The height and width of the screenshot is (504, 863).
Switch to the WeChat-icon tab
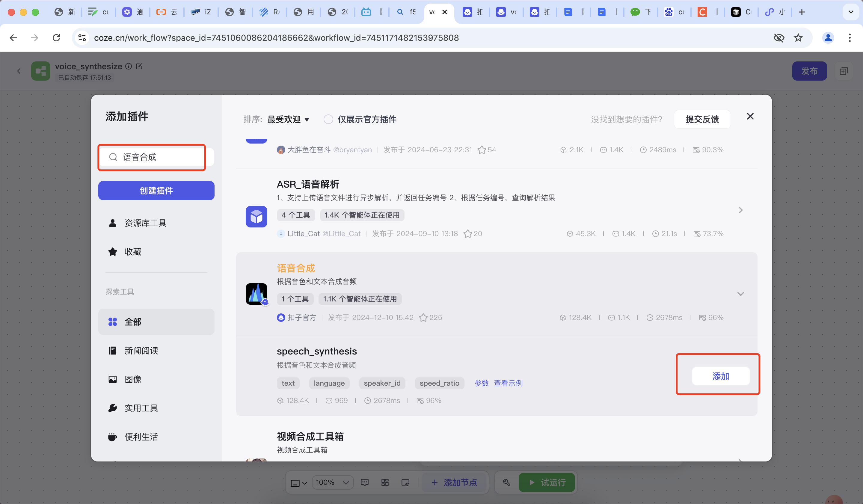(x=641, y=12)
